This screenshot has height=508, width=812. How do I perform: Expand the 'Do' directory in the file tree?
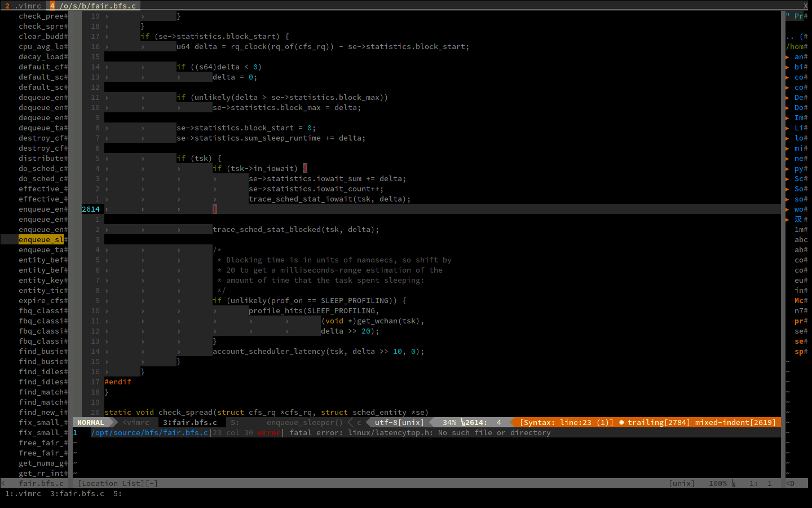click(787, 108)
